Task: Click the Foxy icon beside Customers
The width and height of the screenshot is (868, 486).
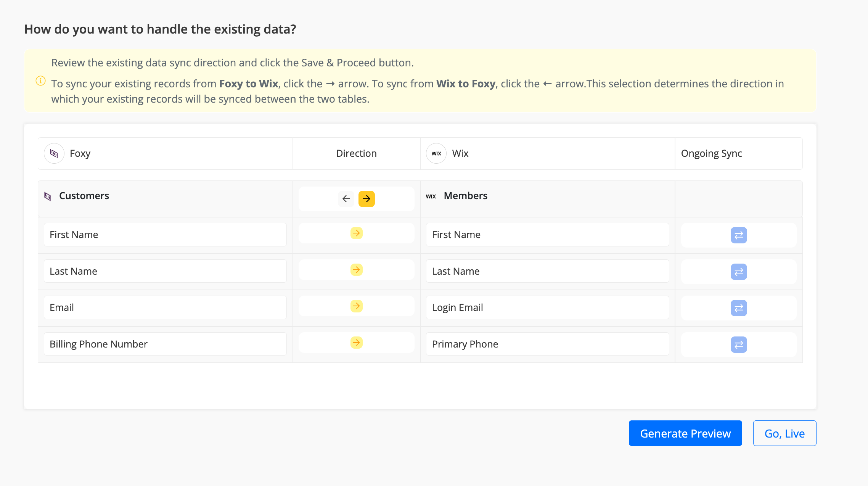Action: (x=48, y=196)
